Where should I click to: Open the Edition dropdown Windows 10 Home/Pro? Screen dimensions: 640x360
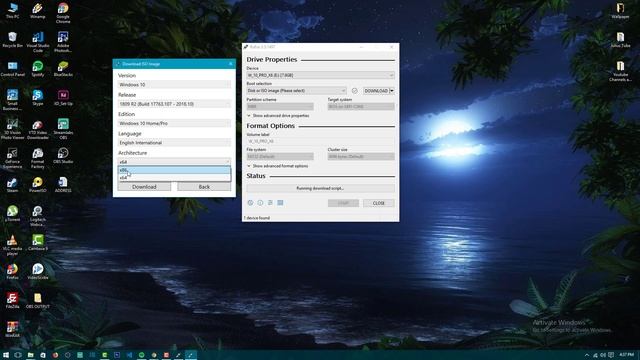174,123
